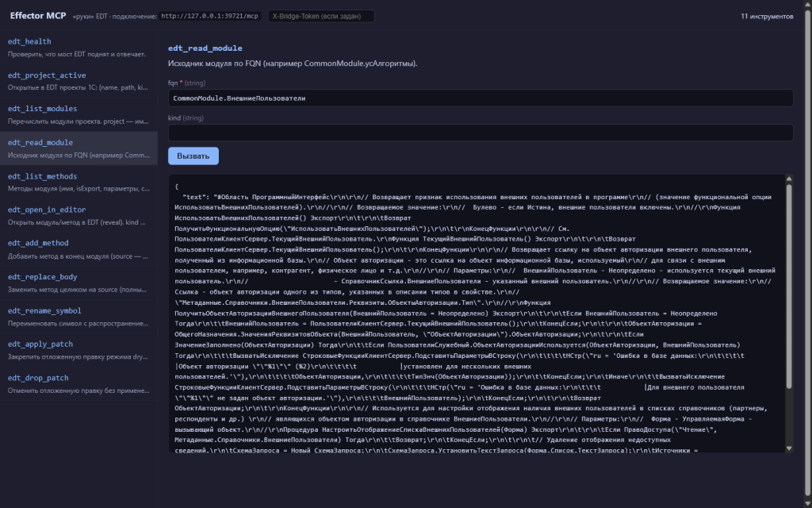Choose edt_list_modules from sidebar

pyautogui.click(x=79, y=114)
